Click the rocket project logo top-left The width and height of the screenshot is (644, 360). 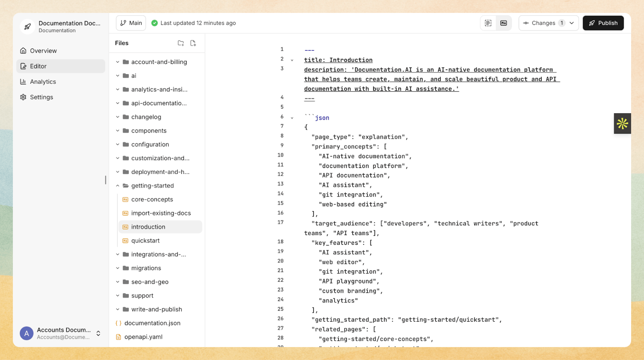[x=27, y=27]
